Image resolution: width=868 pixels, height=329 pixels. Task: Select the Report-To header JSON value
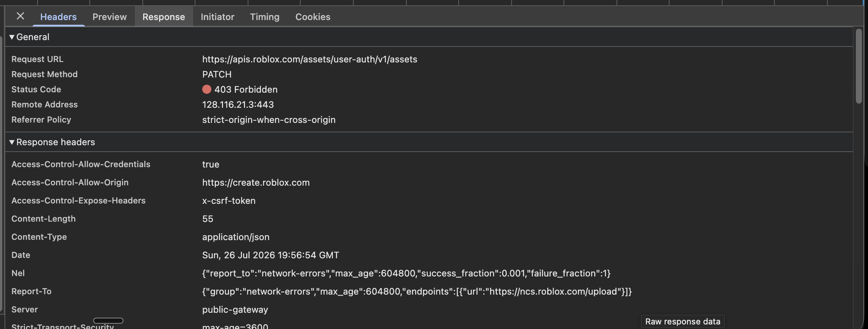point(417,291)
